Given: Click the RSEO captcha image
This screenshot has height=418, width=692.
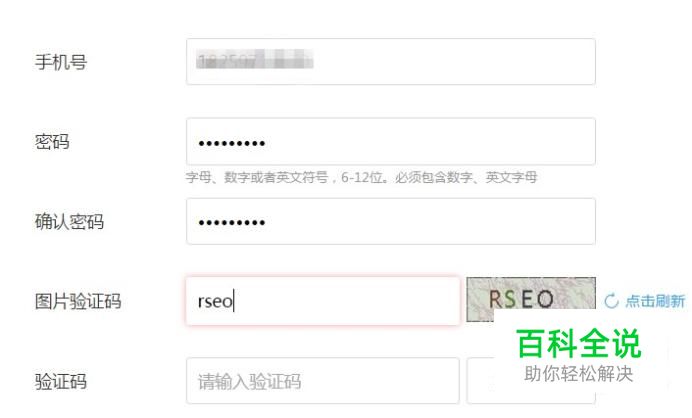Looking at the screenshot, I should [x=531, y=299].
